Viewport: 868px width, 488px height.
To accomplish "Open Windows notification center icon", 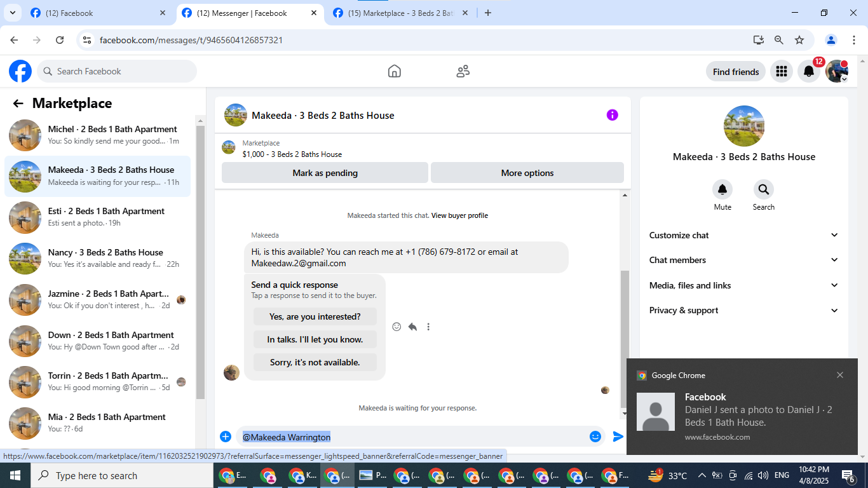I will [x=848, y=475].
